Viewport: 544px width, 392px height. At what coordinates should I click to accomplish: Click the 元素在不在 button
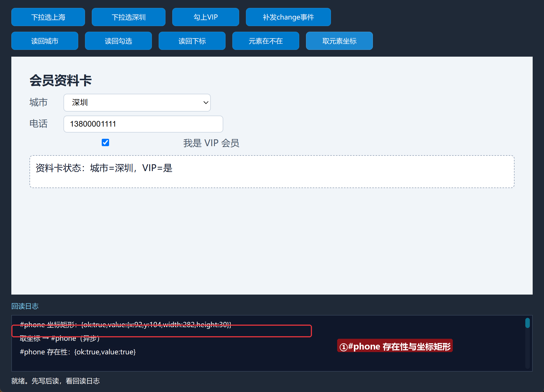tap(266, 41)
